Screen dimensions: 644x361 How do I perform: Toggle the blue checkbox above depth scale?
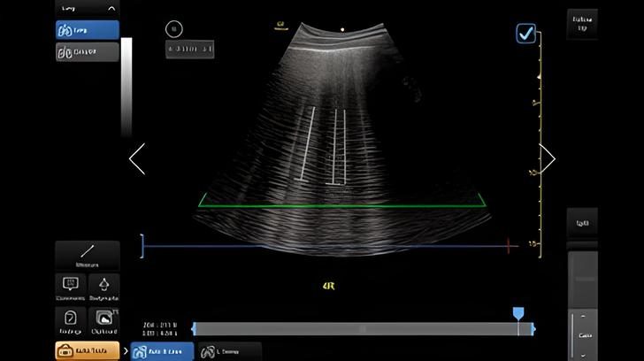click(x=526, y=34)
